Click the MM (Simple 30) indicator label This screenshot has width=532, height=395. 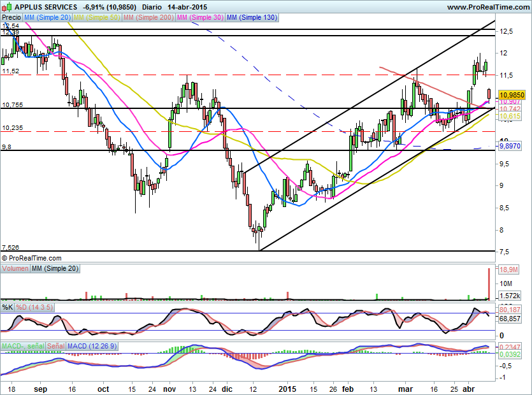[x=199, y=18]
